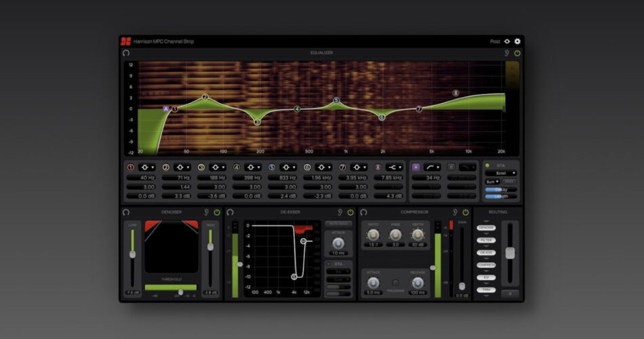Click the Denoiser Threshold slider handle
Image resolution: width=644 pixels, height=339 pixels.
point(180,292)
